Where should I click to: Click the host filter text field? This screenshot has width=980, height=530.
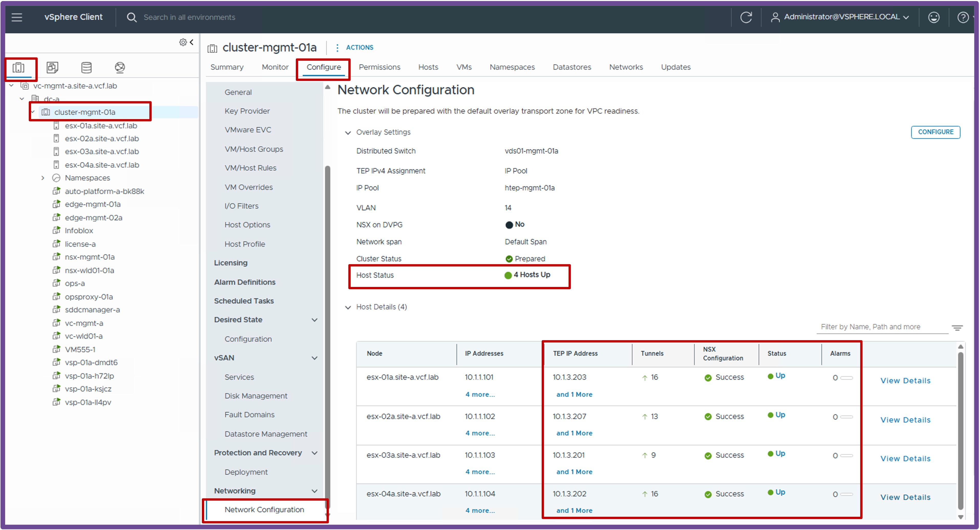point(882,327)
